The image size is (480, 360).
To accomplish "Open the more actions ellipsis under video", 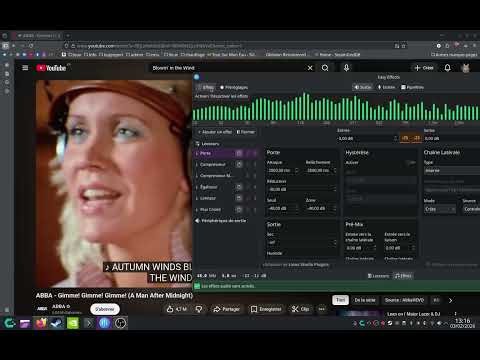I will [322, 309].
